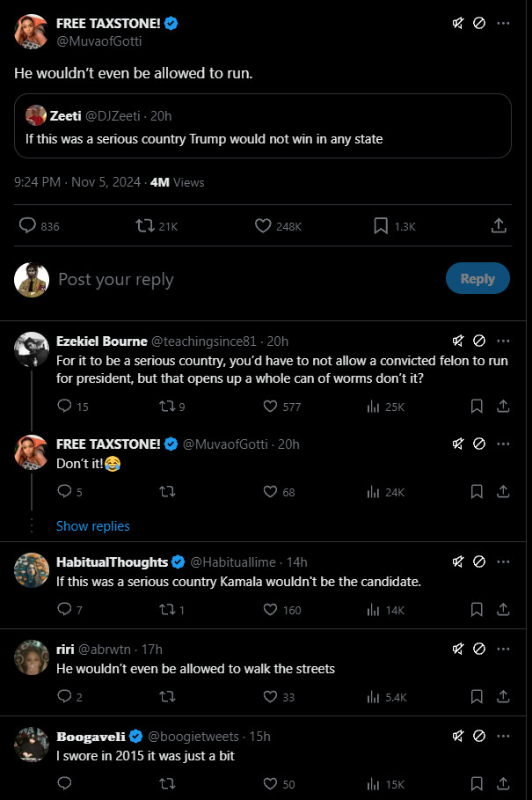
Task: Share the main post by MuvaofGotti
Action: click(498, 226)
